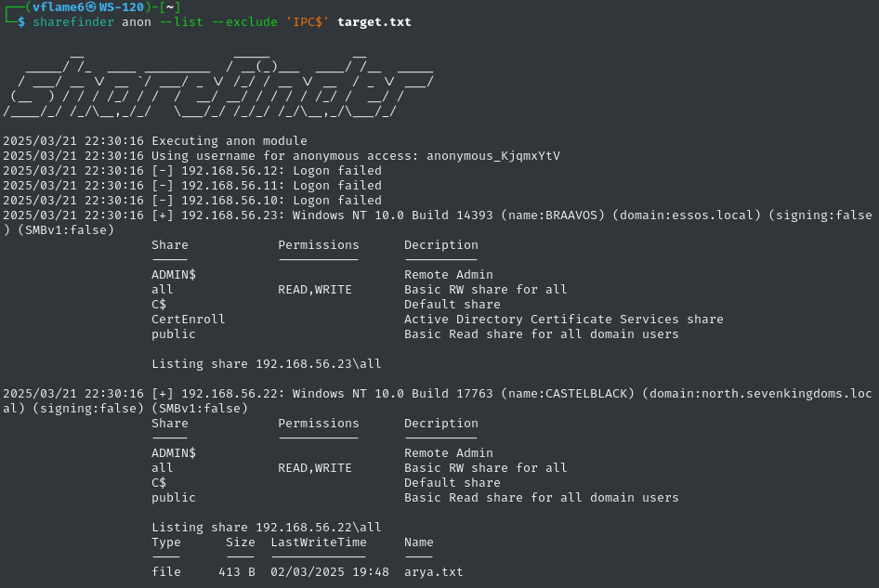Click BRAAVOS ADMIN$ share entry
879x588 pixels.
(173, 275)
